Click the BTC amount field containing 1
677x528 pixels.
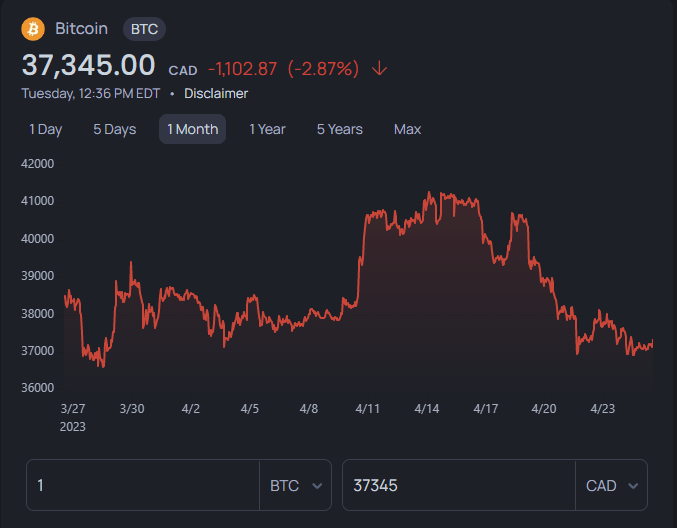click(143, 485)
